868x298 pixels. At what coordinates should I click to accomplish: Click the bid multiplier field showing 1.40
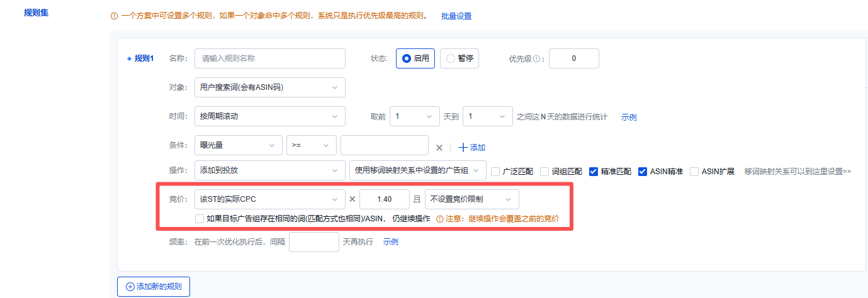click(x=384, y=199)
